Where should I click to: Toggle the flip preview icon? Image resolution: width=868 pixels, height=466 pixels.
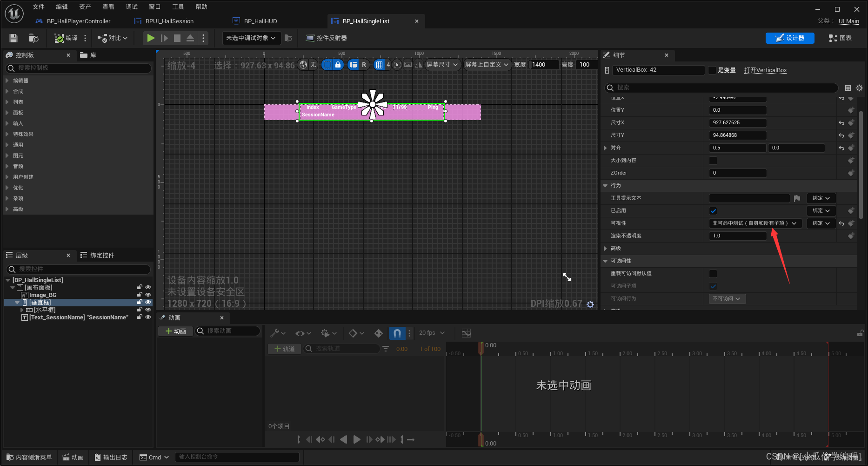tap(419, 65)
